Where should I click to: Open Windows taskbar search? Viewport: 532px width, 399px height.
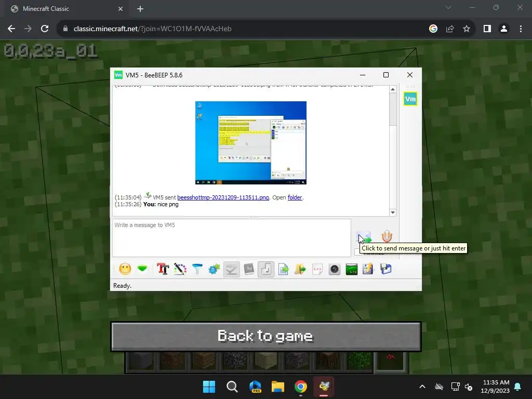pyautogui.click(x=232, y=387)
